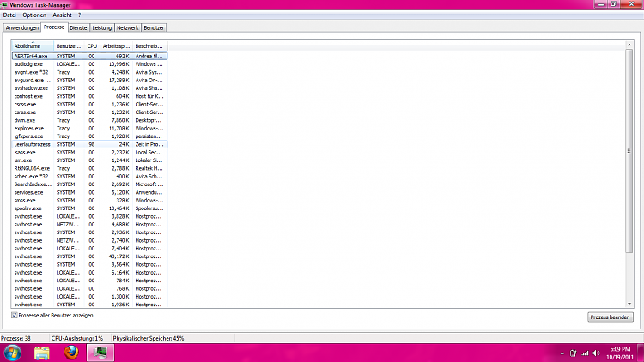644x362 pixels.
Task: Open the Optionen menu
Action: (x=34, y=15)
